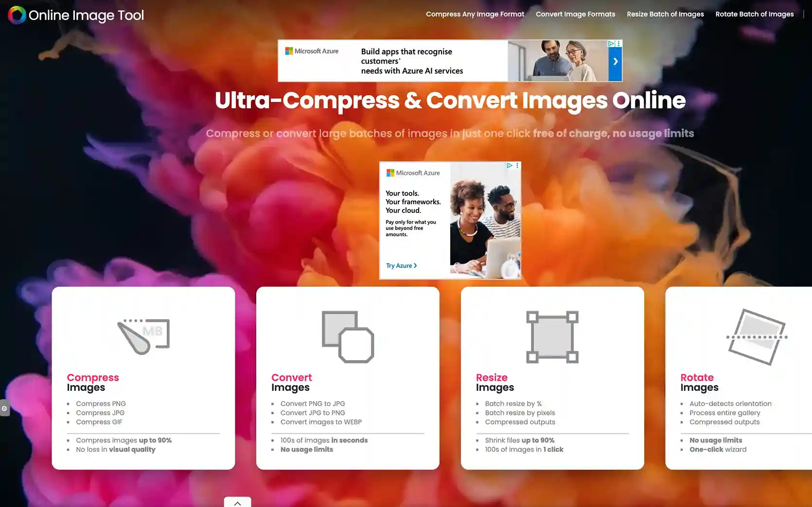Click '100s of images in seconds' text
Viewport: 812px width, 507px height.
click(324, 440)
